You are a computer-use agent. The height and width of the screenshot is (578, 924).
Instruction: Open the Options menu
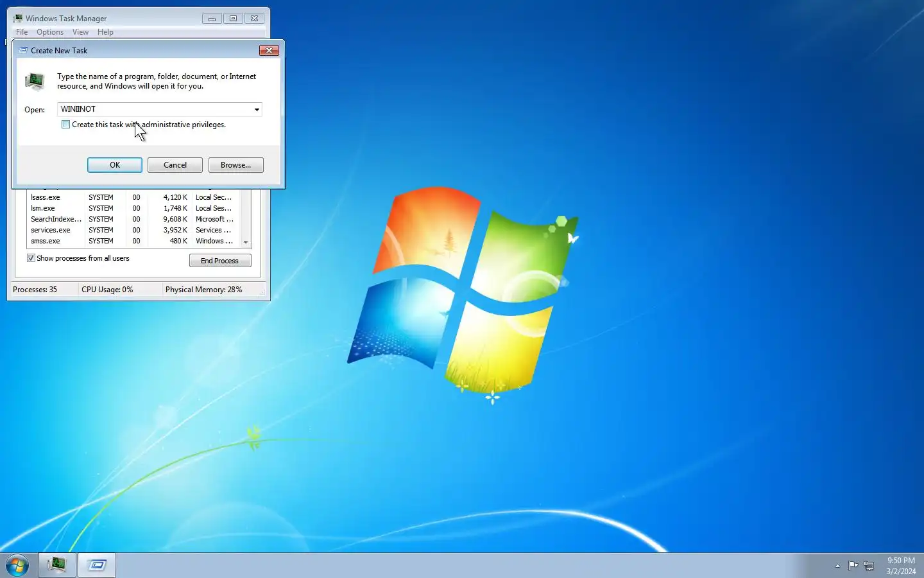click(50, 32)
